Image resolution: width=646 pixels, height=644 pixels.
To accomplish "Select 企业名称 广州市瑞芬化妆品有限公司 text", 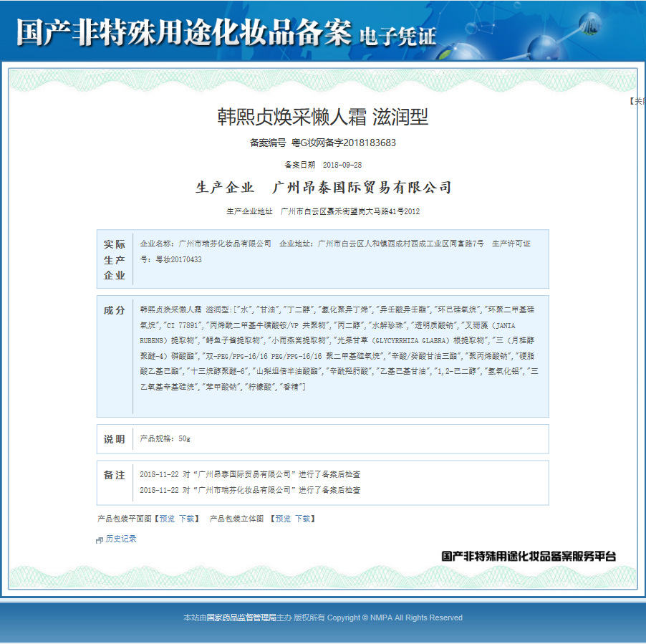I will pyautogui.click(x=205, y=244).
